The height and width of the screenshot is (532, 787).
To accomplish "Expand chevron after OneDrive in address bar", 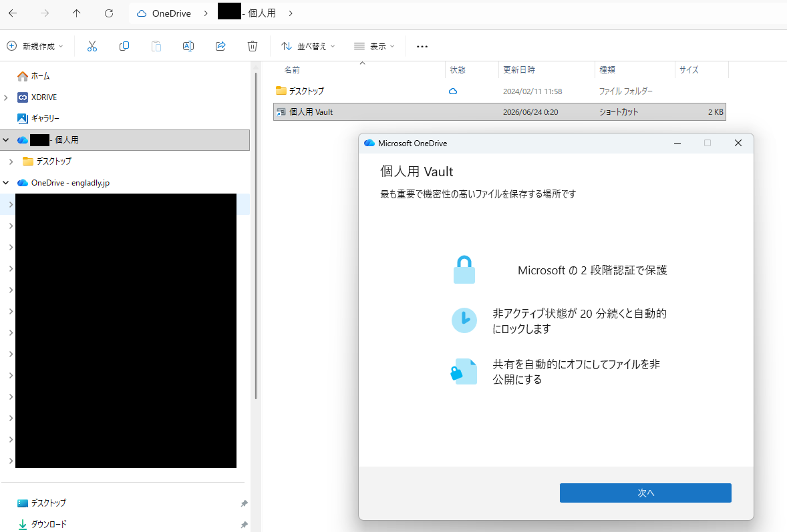I will click(x=206, y=13).
